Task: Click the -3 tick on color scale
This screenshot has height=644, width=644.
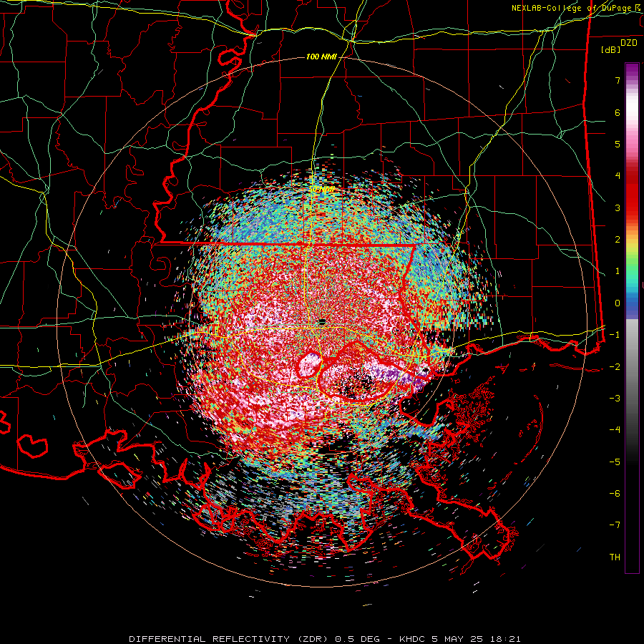Action: [615, 399]
